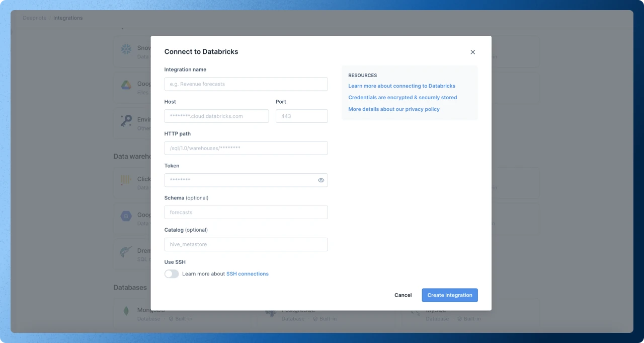The image size is (644, 343).
Task: Click the Google BigQuery icon in background
Action: click(x=126, y=216)
